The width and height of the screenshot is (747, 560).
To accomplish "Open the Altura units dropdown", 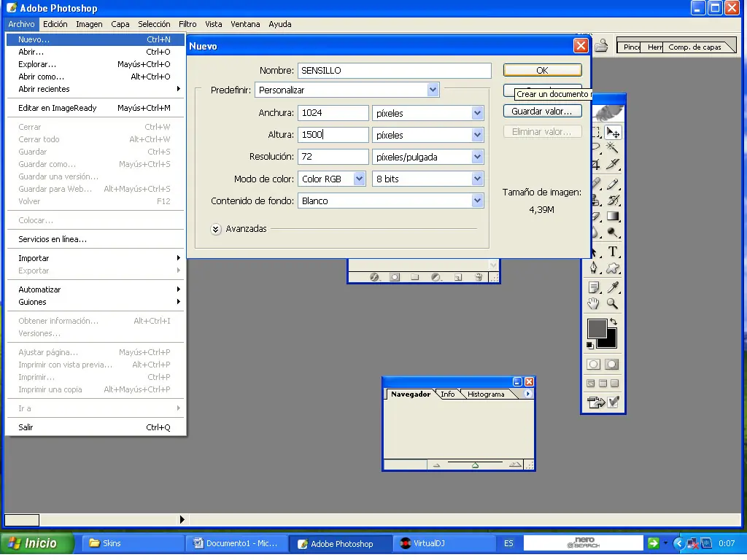I will [477, 135].
